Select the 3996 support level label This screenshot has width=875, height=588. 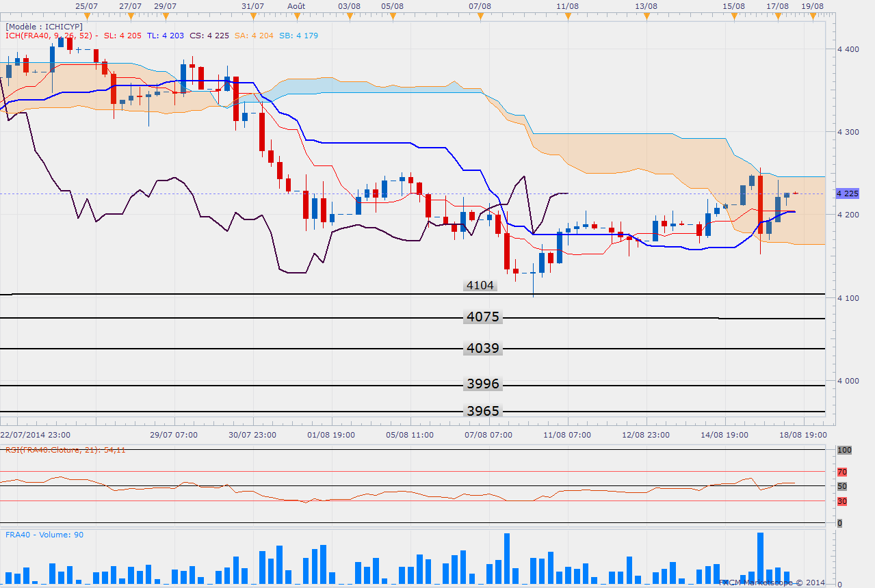483,384
